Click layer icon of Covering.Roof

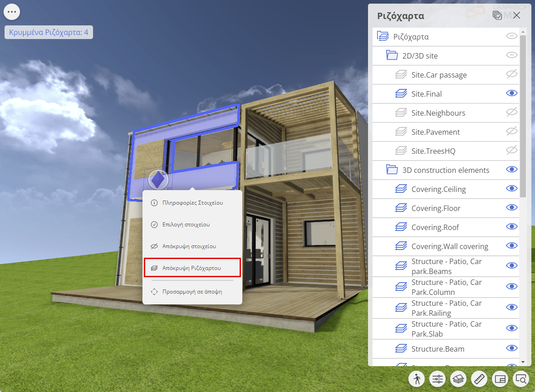401,227
